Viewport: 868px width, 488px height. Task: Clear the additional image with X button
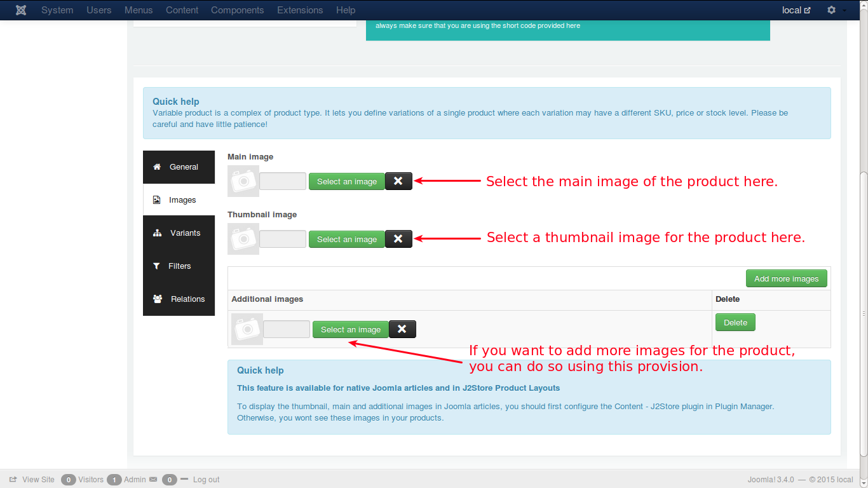click(x=402, y=329)
